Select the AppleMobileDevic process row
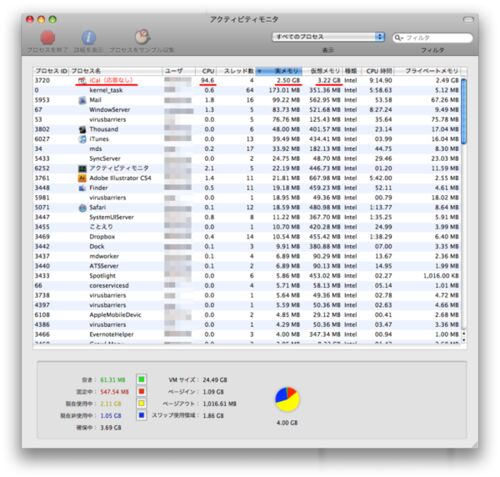This screenshot has width=500, height=477. [x=247, y=315]
